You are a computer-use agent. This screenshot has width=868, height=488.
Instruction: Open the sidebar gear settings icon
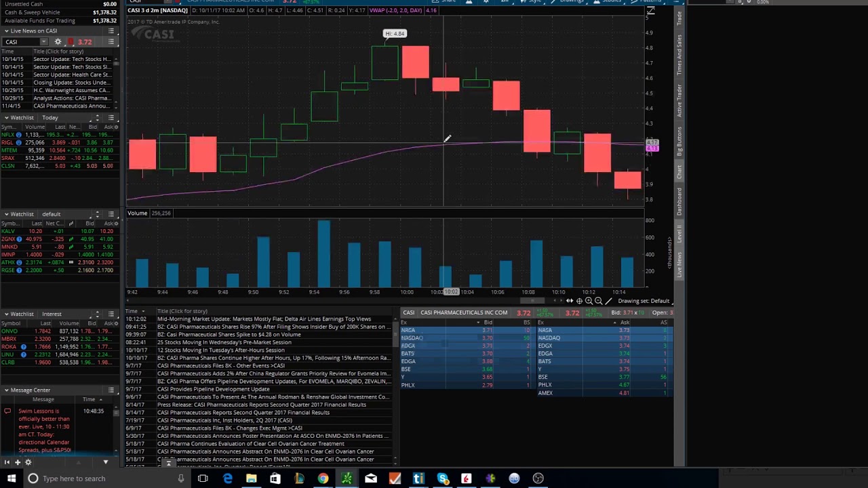click(28, 462)
